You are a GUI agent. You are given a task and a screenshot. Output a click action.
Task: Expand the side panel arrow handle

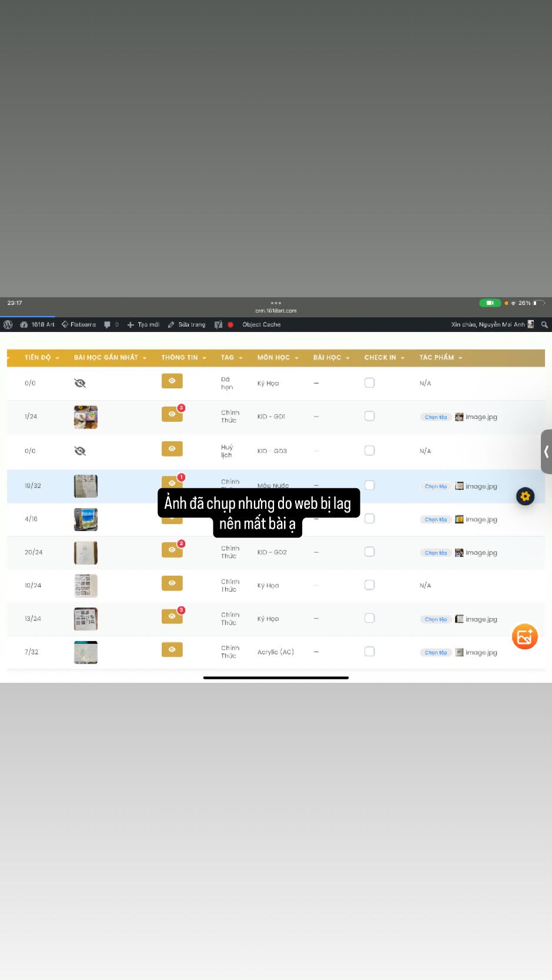546,452
